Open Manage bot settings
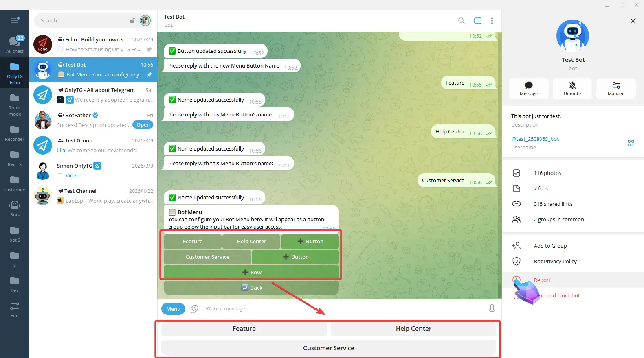Image resolution: width=644 pixels, height=358 pixels. click(x=615, y=88)
